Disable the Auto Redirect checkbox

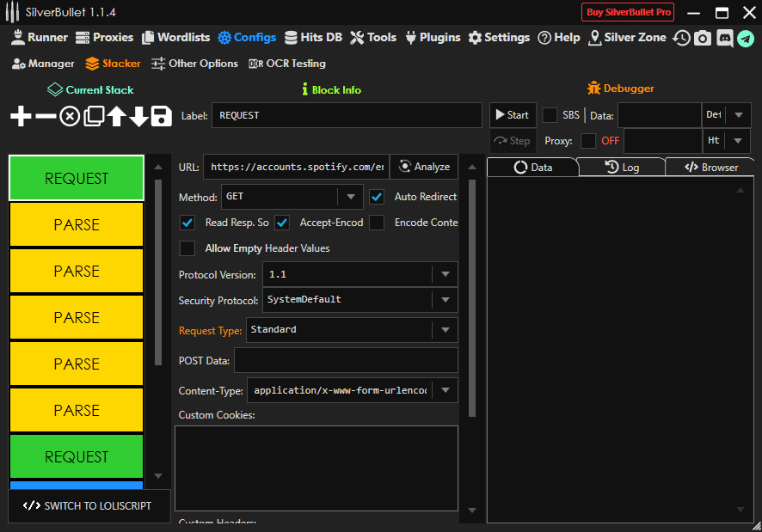pyautogui.click(x=377, y=197)
